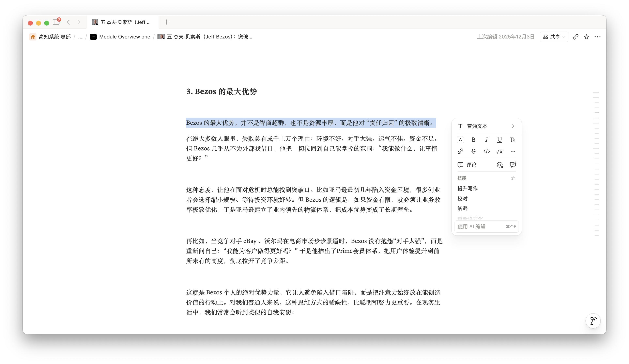Image resolution: width=629 pixels, height=364 pixels.
Task: Add a link to the selected text
Action: click(460, 151)
